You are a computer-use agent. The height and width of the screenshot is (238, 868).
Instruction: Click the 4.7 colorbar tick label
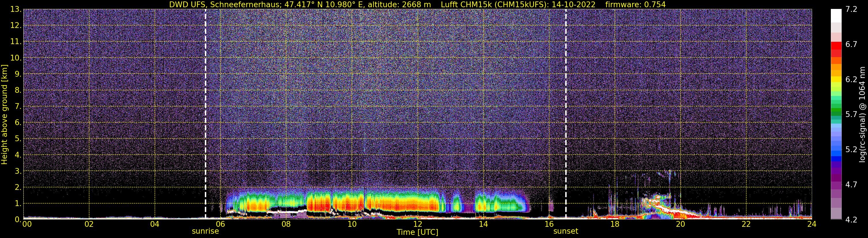pyautogui.click(x=851, y=185)
